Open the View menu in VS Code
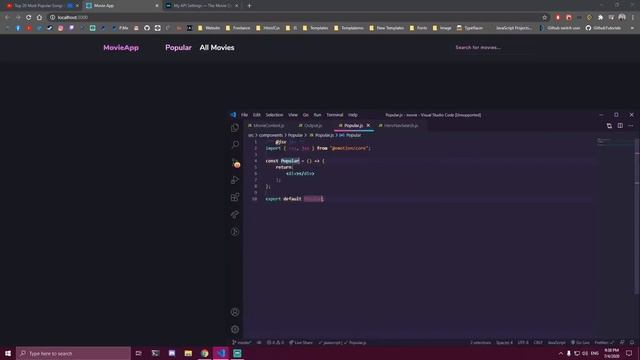 [293, 115]
